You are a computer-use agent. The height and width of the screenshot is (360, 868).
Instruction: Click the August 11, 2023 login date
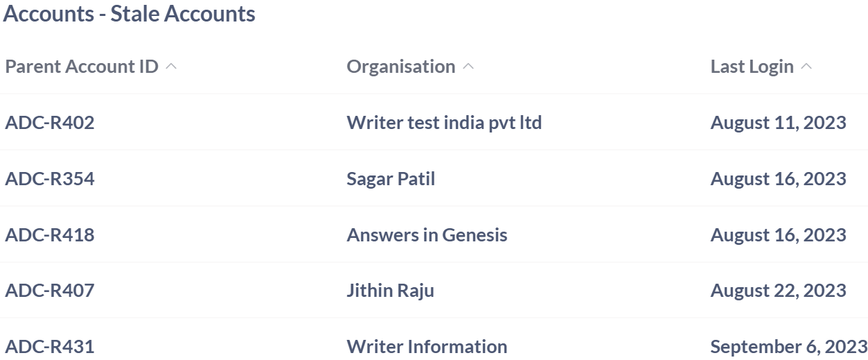point(778,123)
